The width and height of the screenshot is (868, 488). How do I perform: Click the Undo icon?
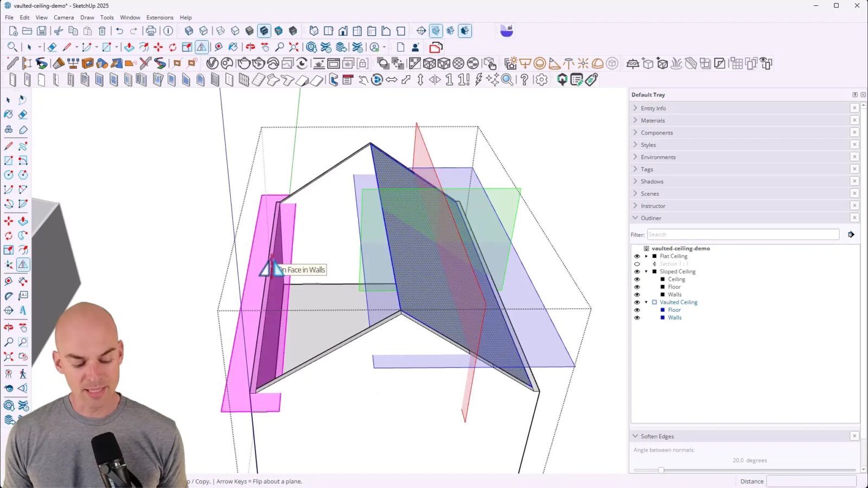120,31
